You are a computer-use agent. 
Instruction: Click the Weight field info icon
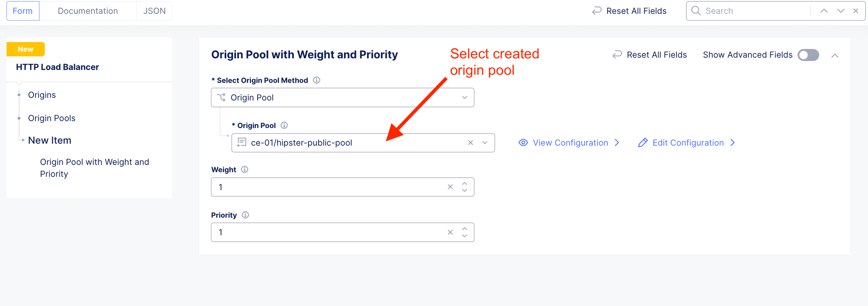coord(245,169)
